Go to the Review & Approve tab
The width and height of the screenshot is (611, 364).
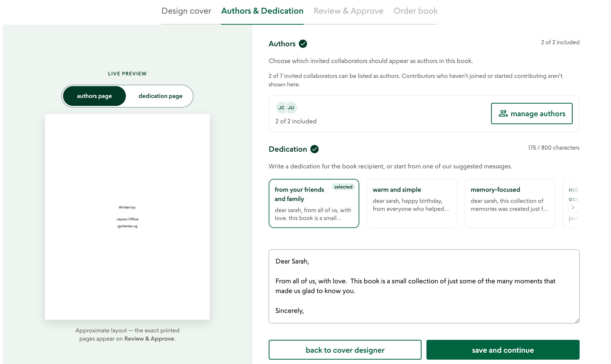coord(348,11)
